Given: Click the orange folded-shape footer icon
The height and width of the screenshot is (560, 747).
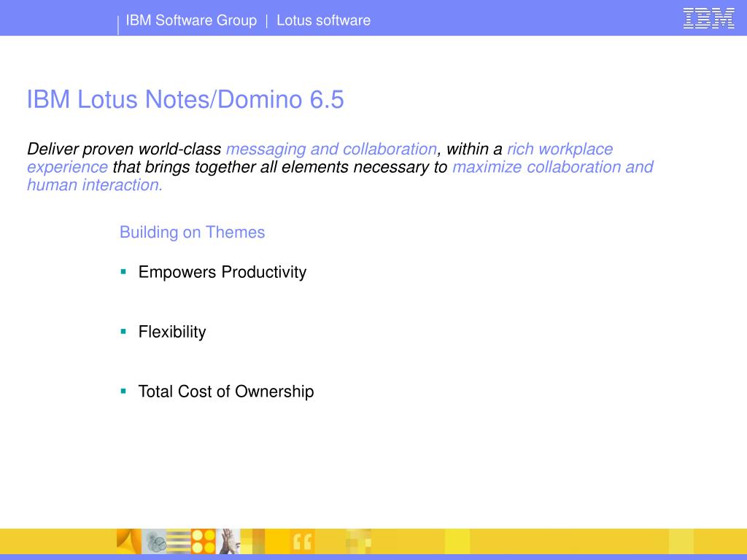Looking at the screenshot, I should [x=128, y=542].
